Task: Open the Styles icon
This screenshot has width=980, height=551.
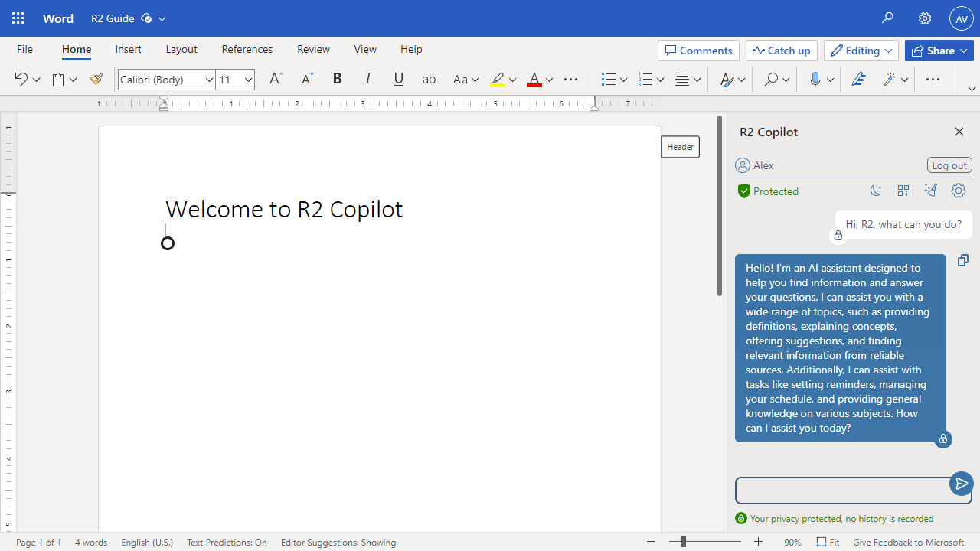Action: coord(727,80)
